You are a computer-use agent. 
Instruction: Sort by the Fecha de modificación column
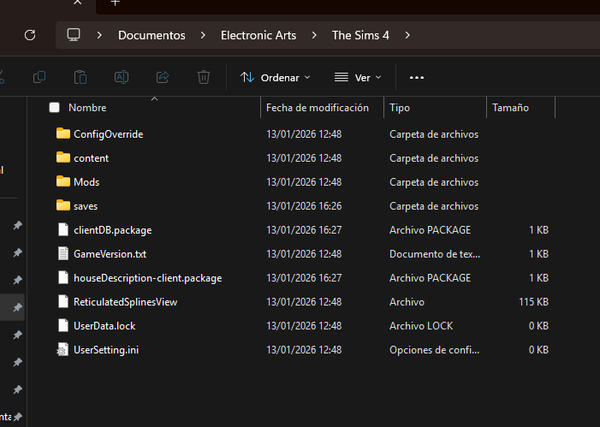click(x=317, y=108)
